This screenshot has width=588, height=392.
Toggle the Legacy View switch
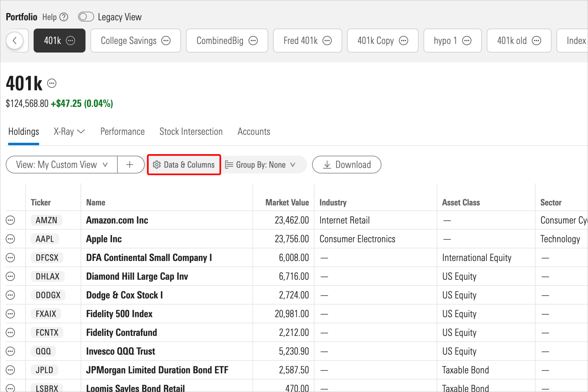tap(86, 17)
